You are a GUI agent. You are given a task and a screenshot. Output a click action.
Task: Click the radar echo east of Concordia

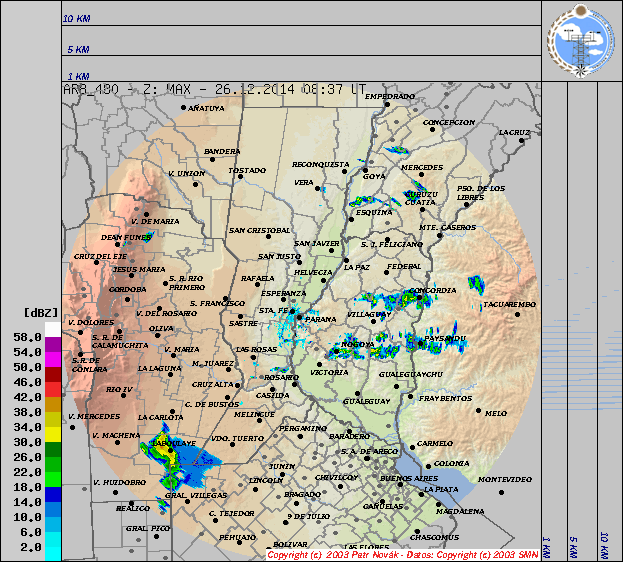[x=476, y=284]
